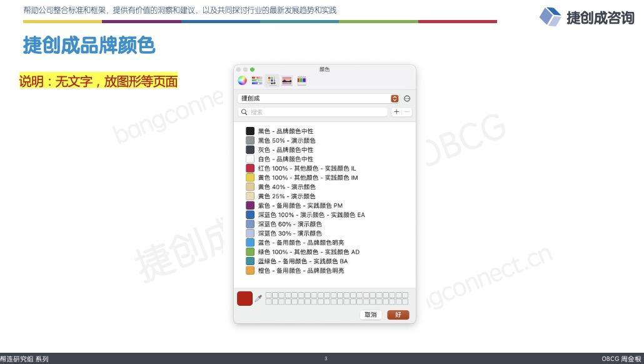Click the footer text "OBCG 周金根"
Image resolution: width=644 pixels, height=364 pixels.
click(621, 359)
